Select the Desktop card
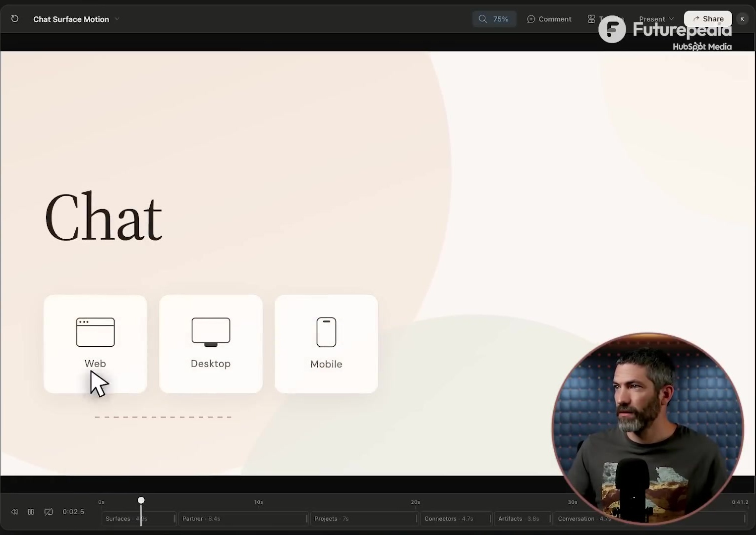The image size is (756, 535). [x=211, y=344]
